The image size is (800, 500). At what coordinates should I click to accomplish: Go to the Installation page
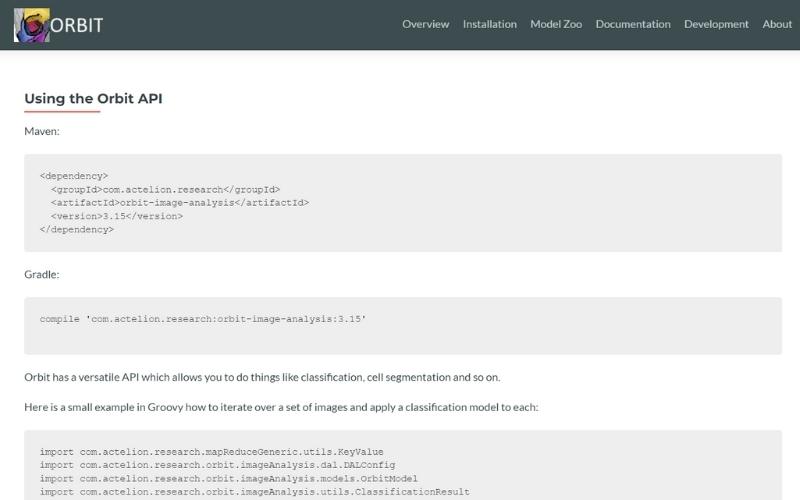click(x=490, y=24)
